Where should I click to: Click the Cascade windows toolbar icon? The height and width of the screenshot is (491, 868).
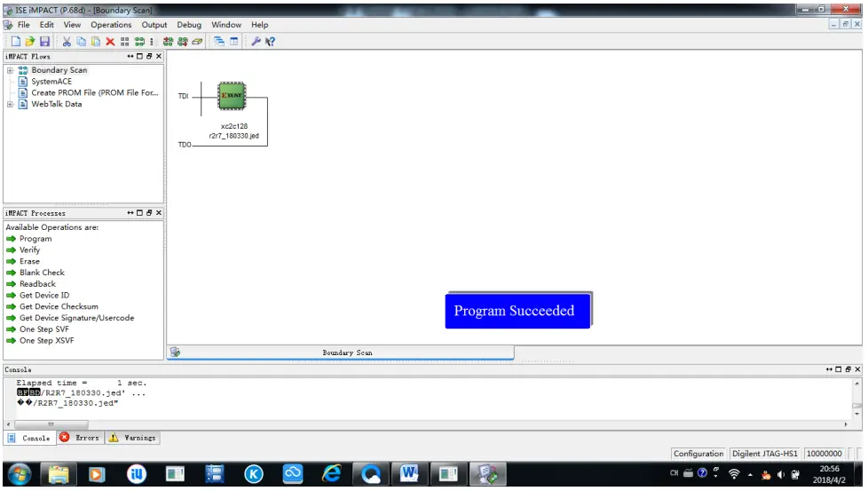click(219, 42)
